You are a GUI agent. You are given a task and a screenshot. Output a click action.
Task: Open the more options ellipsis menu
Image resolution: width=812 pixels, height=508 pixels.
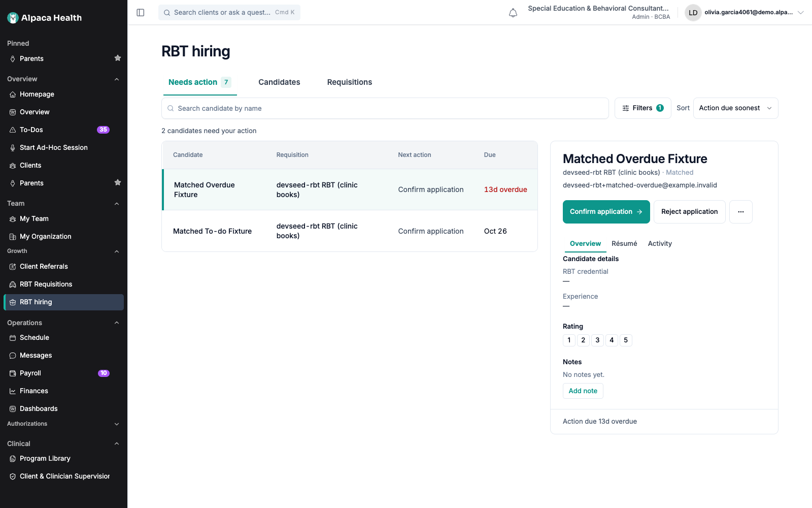click(x=741, y=212)
